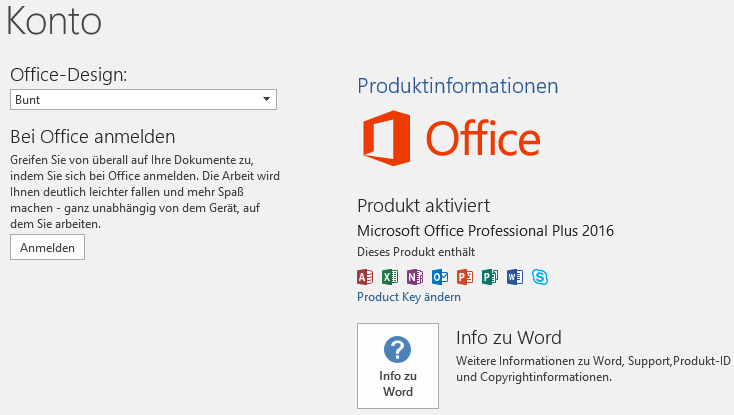Viewport: 734px width, 415px height.
Task: Open the Product Key ändern link
Action: 409,297
